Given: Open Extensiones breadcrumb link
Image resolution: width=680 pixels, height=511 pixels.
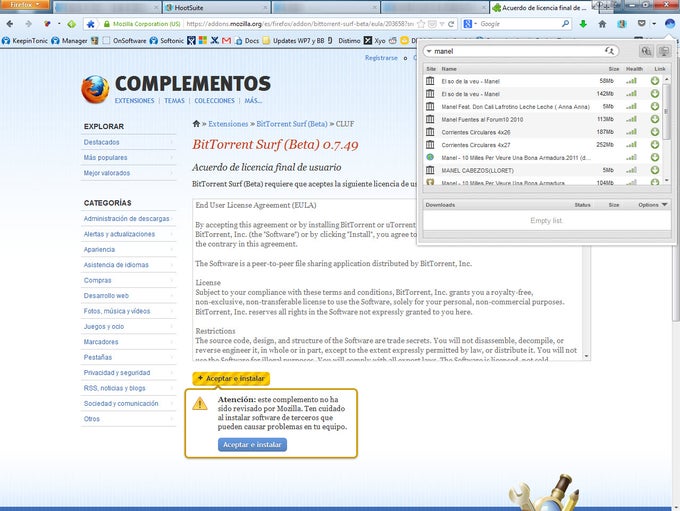Looking at the screenshot, I should [228, 124].
